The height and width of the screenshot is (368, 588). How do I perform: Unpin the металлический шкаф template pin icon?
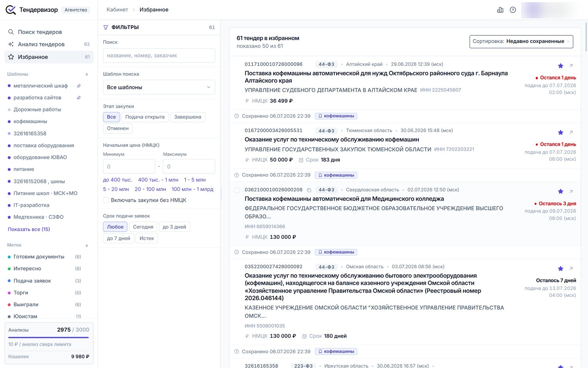coord(79,86)
